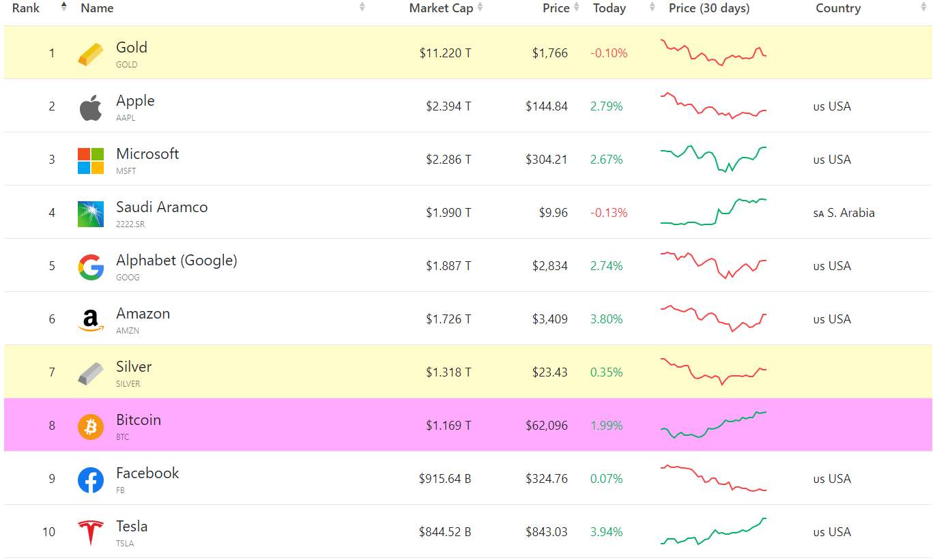Open the Facebook company link
The height and width of the screenshot is (560, 933).
tap(147, 473)
